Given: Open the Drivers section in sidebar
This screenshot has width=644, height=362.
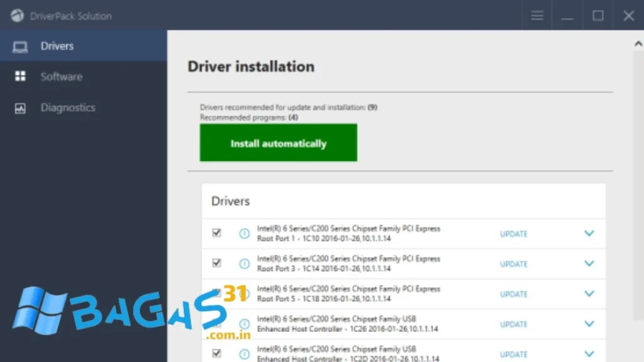Looking at the screenshot, I should (x=84, y=46).
